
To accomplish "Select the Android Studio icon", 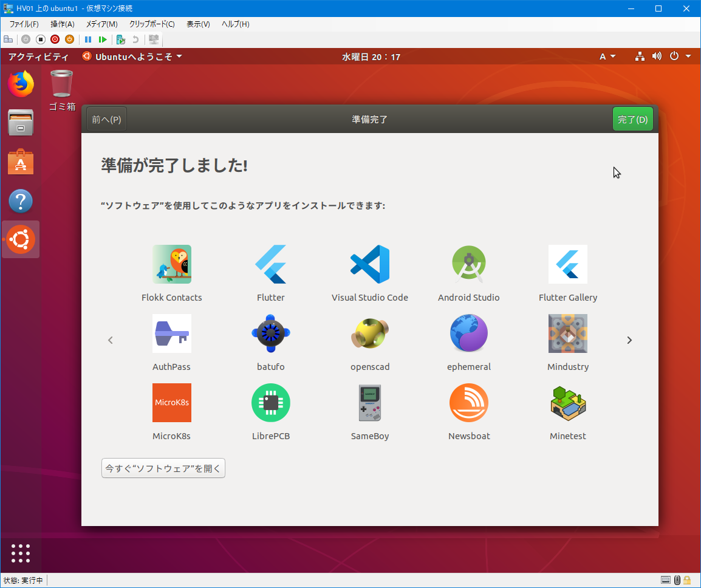I will [468, 264].
